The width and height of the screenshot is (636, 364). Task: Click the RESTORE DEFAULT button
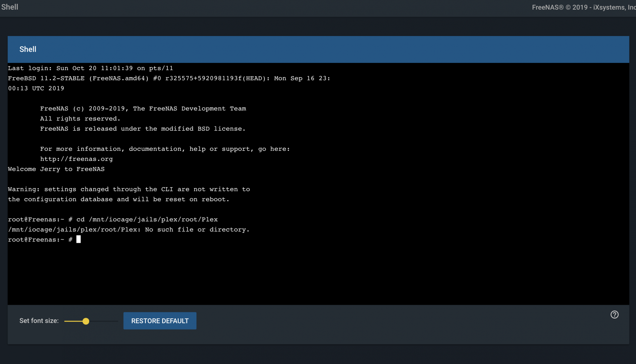(160, 321)
